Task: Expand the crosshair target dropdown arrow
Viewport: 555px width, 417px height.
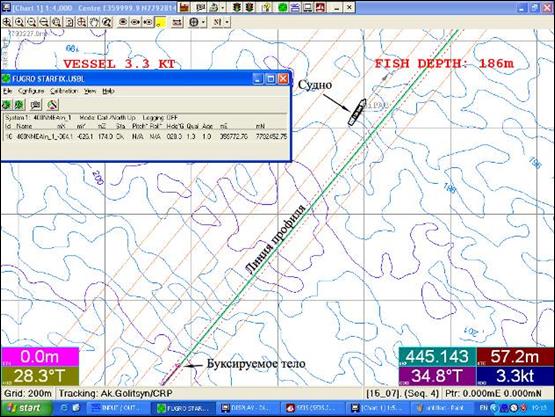Action: [203, 22]
